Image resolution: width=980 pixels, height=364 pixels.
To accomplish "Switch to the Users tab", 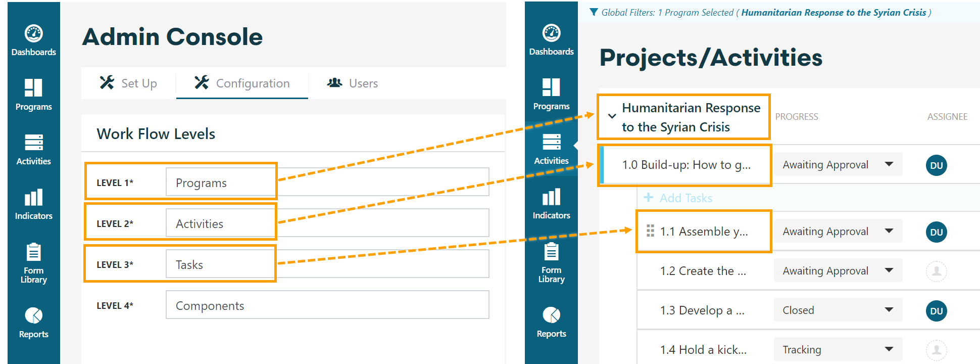I will (x=353, y=83).
